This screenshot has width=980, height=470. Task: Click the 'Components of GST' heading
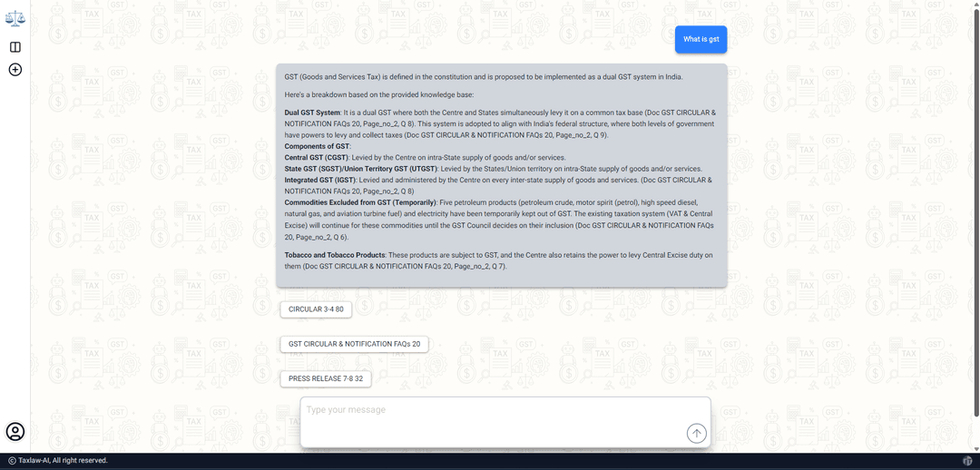pos(317,146)
